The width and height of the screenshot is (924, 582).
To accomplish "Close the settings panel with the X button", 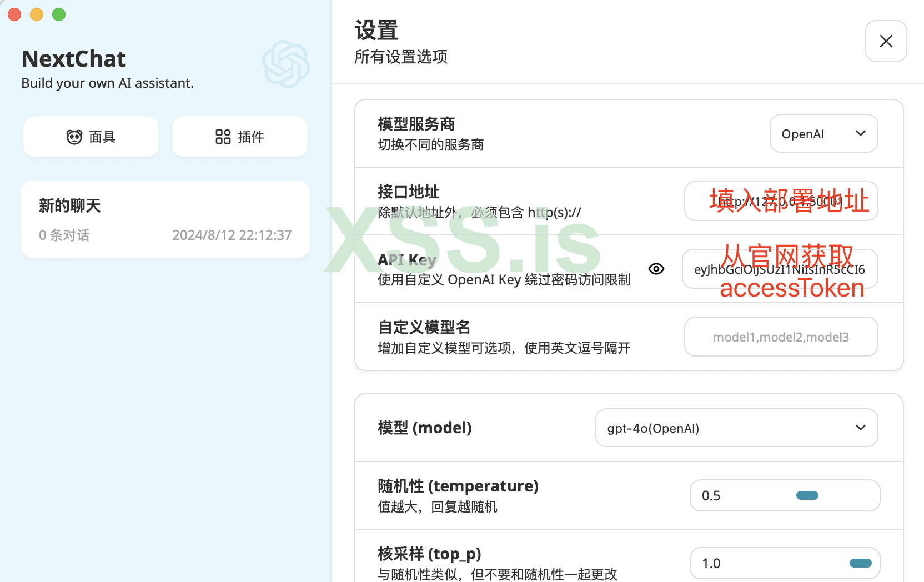I will click(x=886, y=41).
